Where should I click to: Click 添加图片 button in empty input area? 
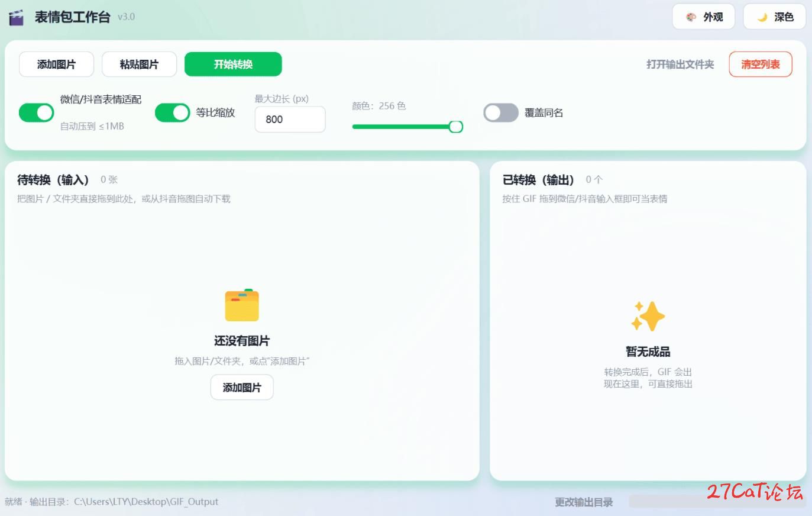point(242,387)
